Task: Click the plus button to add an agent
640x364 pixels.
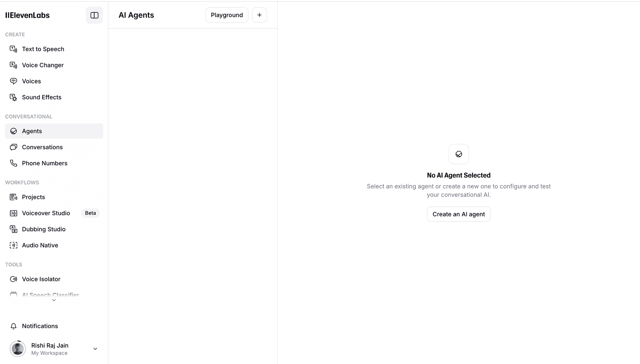Action: pyautogui.click(x=259, y=15)
